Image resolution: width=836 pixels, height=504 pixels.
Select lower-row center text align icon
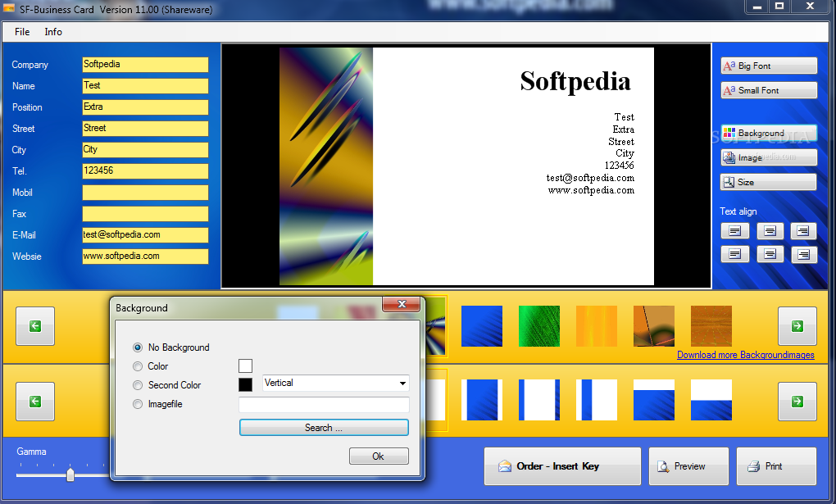[770, 254]
